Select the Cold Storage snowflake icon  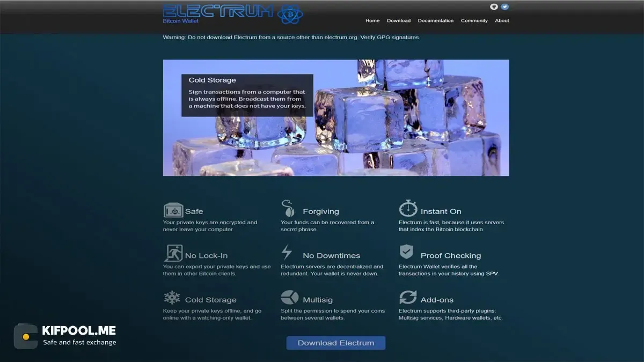[x=172, y=298]
